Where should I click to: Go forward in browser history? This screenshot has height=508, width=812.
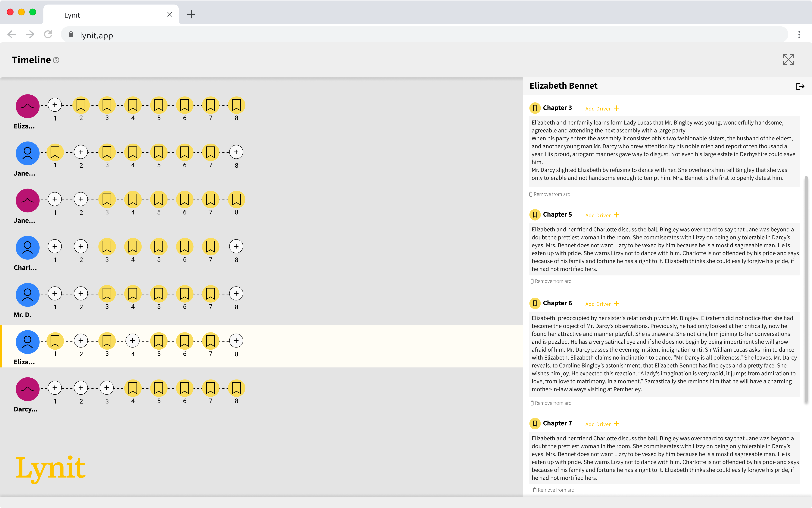pyautogui.click(x=30, y=35)
